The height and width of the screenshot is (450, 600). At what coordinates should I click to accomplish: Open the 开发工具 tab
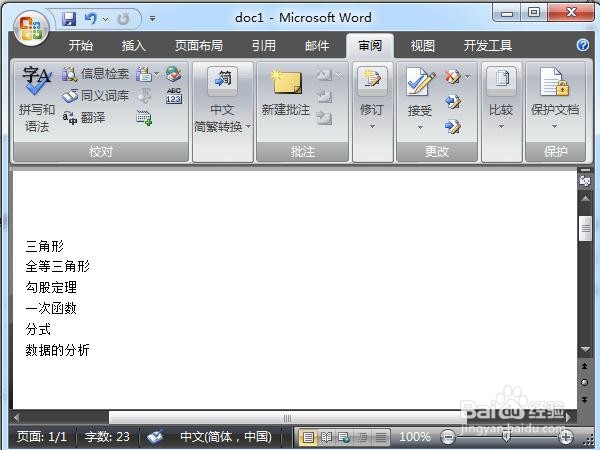click(x=488, y=46)
